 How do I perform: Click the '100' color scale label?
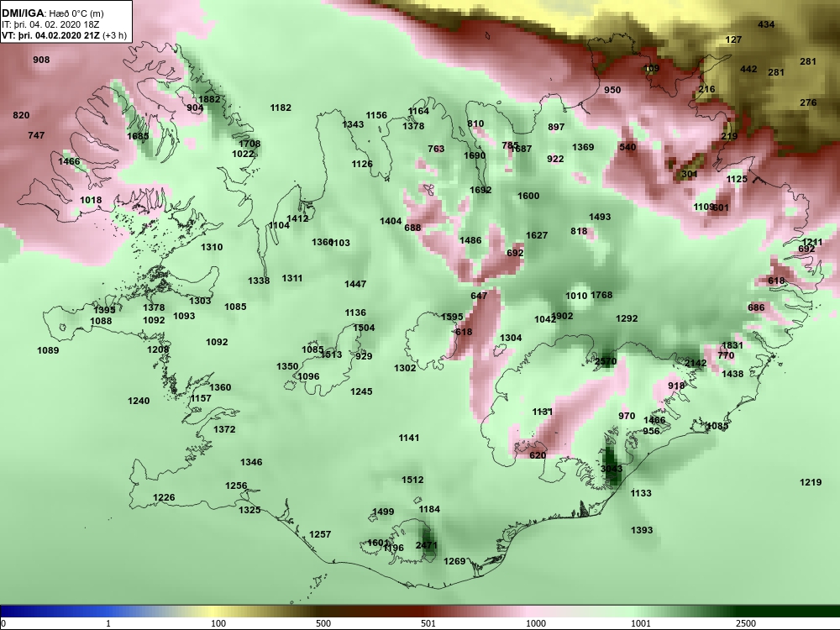[218, 623]
